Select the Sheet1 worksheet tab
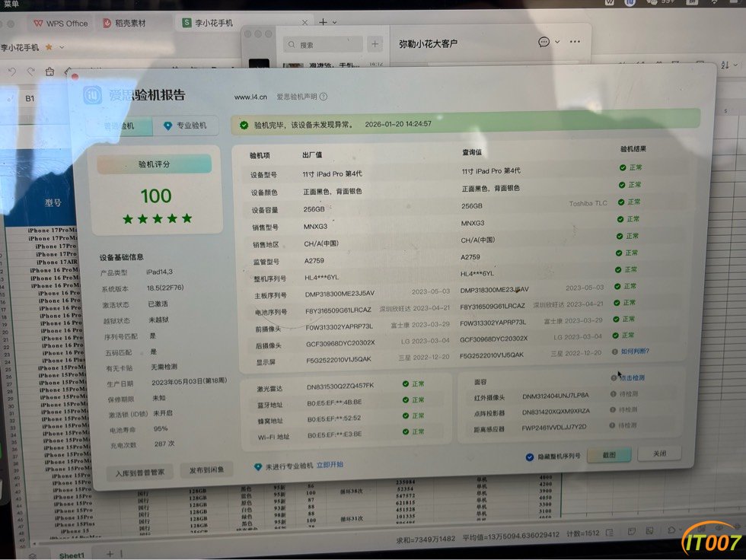The image size is (746, 560). [72, 555]
